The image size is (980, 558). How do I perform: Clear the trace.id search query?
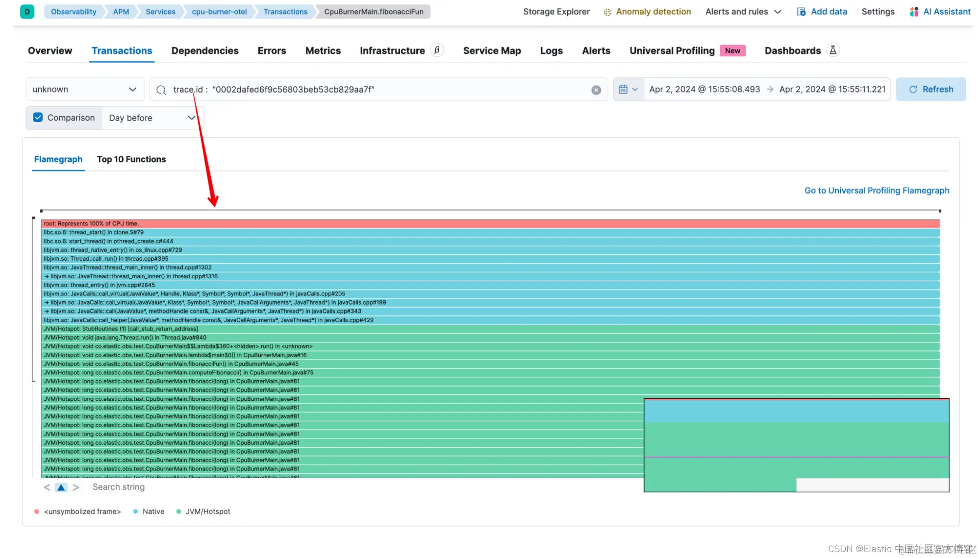point(596,90)
